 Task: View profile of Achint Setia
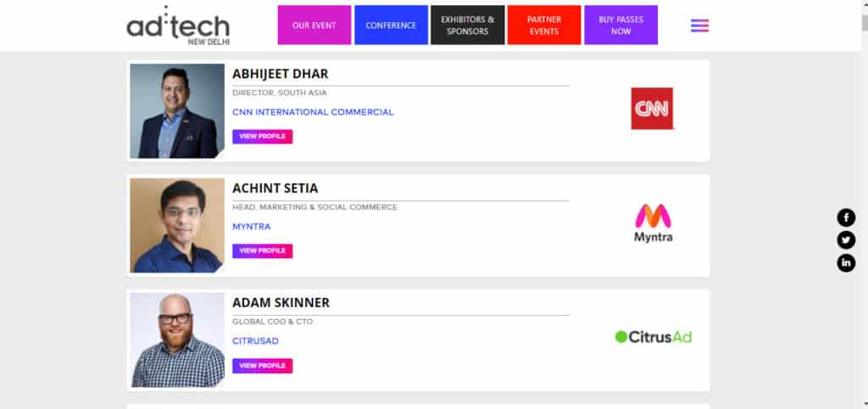coord(263,251)
